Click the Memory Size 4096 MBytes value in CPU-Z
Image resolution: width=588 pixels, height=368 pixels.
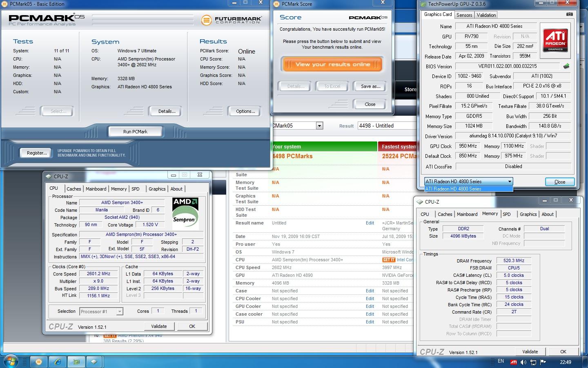[463, 236]
